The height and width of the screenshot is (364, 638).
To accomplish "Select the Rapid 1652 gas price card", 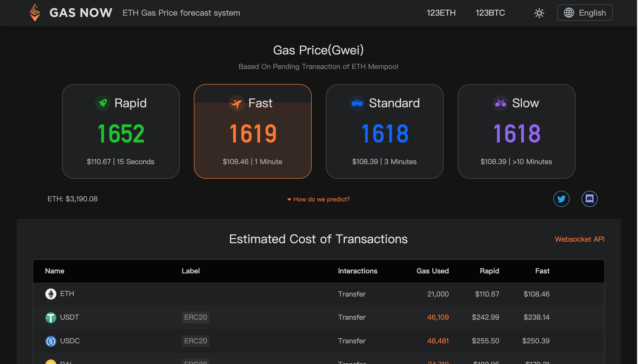I will click(121, 131).
